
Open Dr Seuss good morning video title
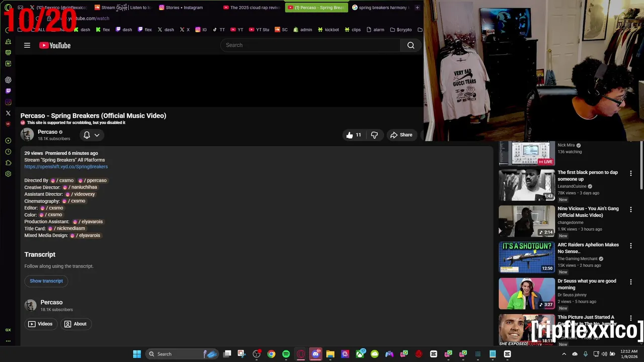click(x=587, y=284)
